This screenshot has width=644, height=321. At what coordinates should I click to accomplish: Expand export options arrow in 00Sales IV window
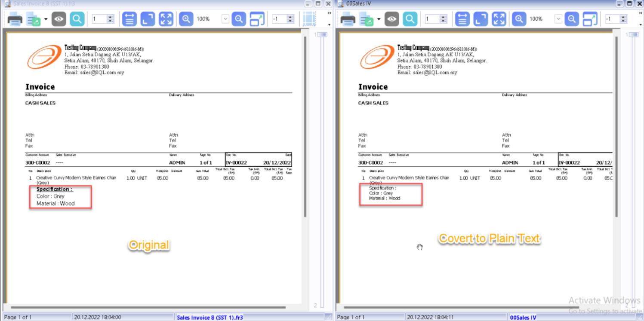tap(379, 19)
